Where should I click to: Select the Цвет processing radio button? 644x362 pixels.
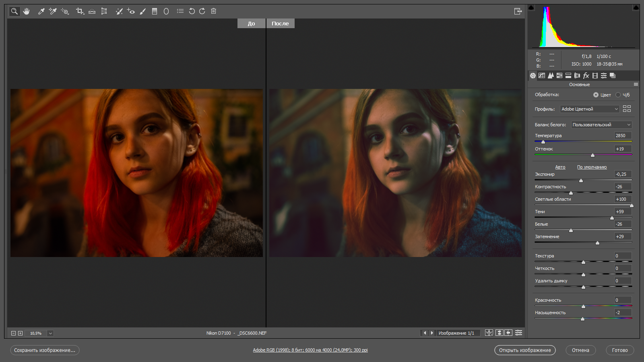596,95
